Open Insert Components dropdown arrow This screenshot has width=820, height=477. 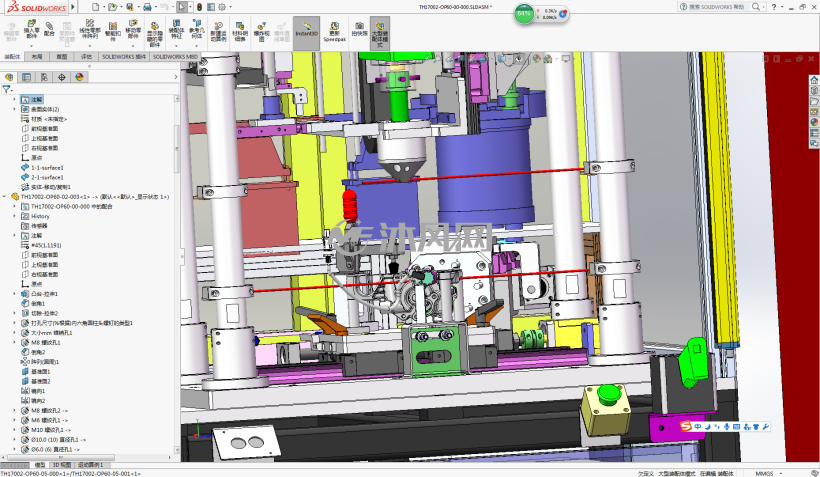31,46
